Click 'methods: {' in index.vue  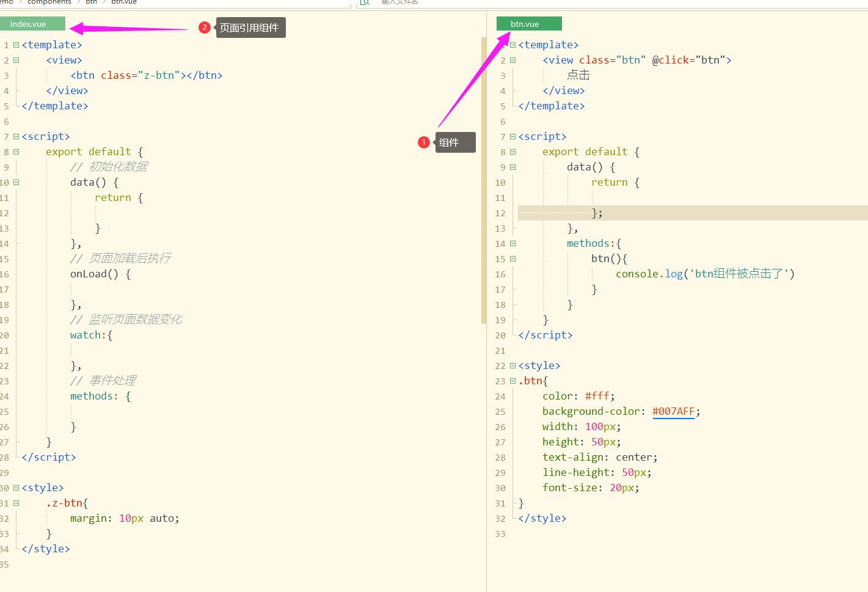(101, 396)
